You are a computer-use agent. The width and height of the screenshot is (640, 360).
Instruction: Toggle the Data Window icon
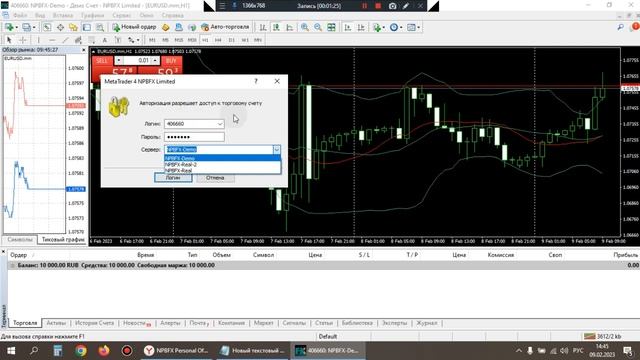pyautogui.click(x=60, y=27)
